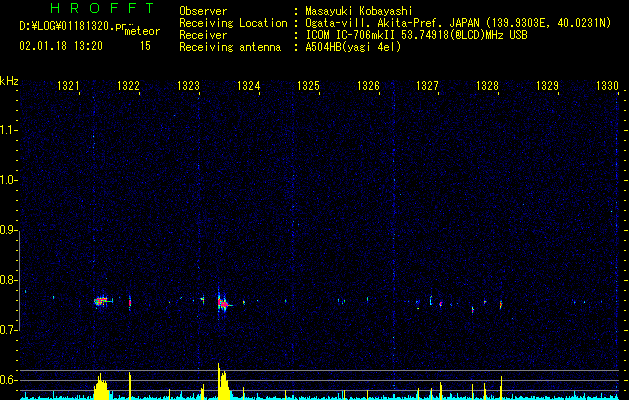The width and height of the screenshot is (629, 400).
Task: Click the yellow power peak below 1321 echo
Action: [101, 387]
